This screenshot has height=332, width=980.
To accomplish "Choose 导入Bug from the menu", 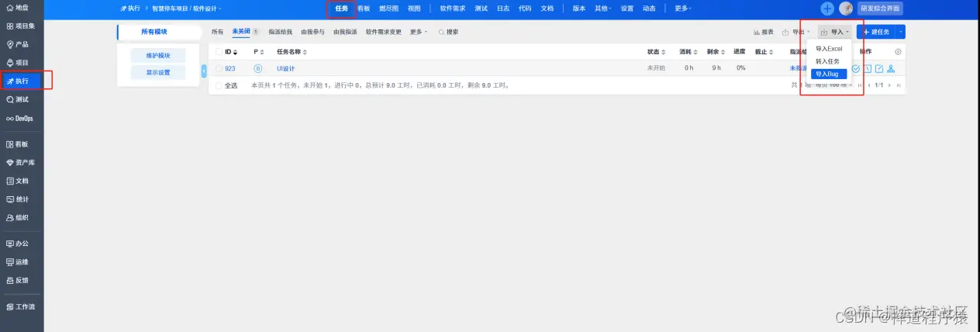I will 828,74.
